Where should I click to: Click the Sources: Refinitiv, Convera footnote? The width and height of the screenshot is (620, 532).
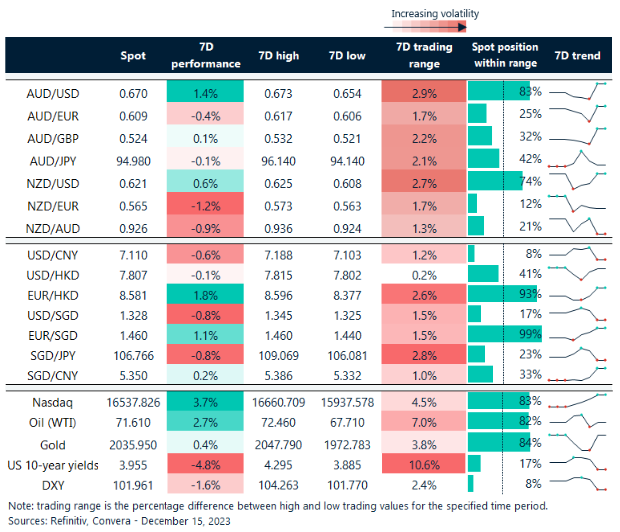point(112,521)
